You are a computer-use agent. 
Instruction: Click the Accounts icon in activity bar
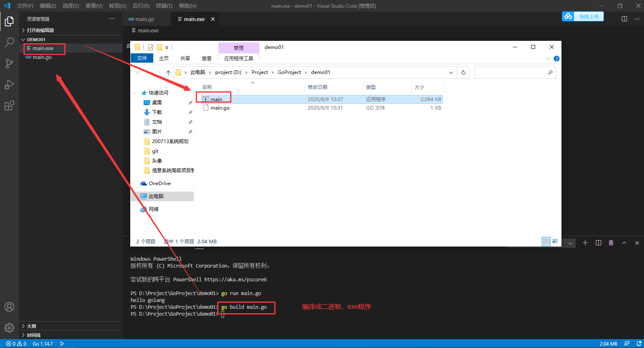point(9,307)
